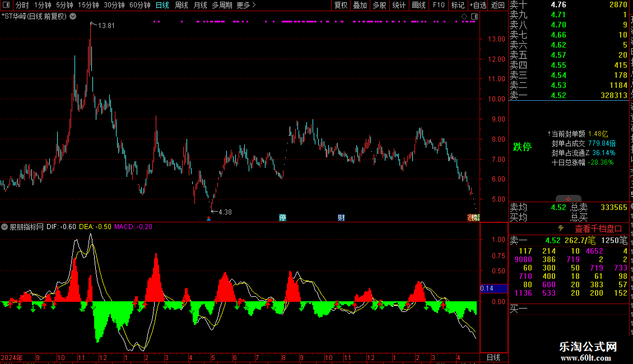Select the 周线 weekly chart tab
The width and height of the screenshot is (633, 364).
tap(181, 5)
